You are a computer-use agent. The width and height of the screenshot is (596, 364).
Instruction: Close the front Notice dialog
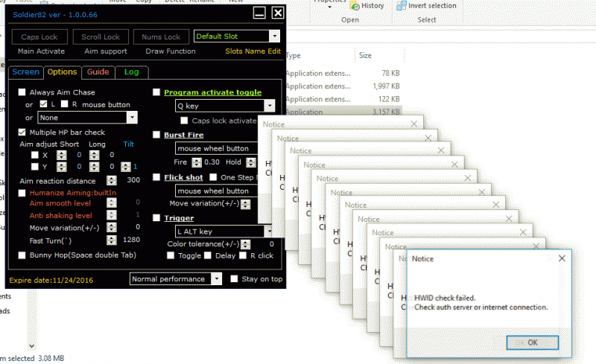[562, 258]
